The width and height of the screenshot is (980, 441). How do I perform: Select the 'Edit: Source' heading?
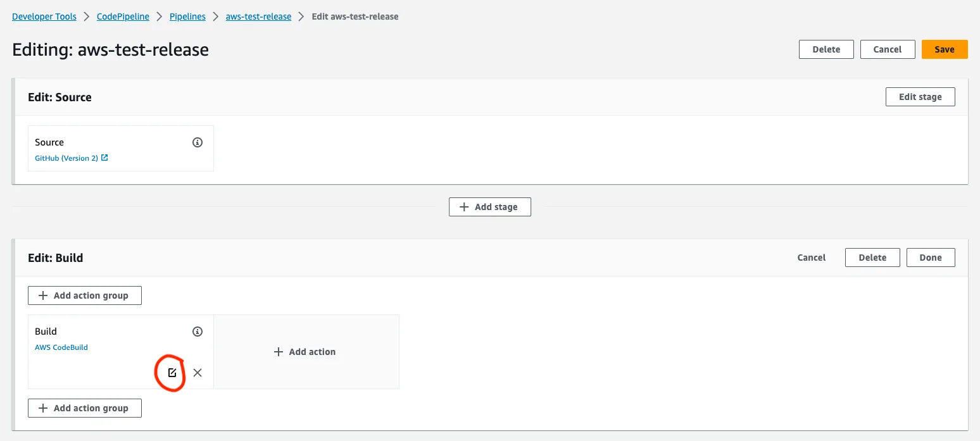[60, 97]
